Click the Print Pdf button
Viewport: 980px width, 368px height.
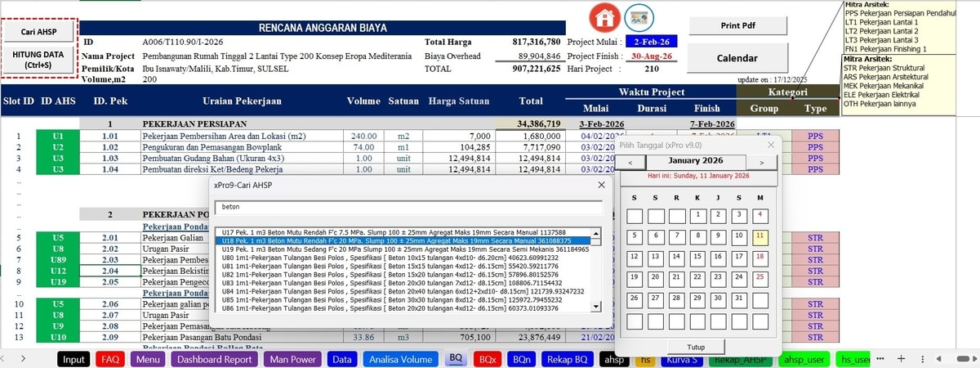[737, 25]
